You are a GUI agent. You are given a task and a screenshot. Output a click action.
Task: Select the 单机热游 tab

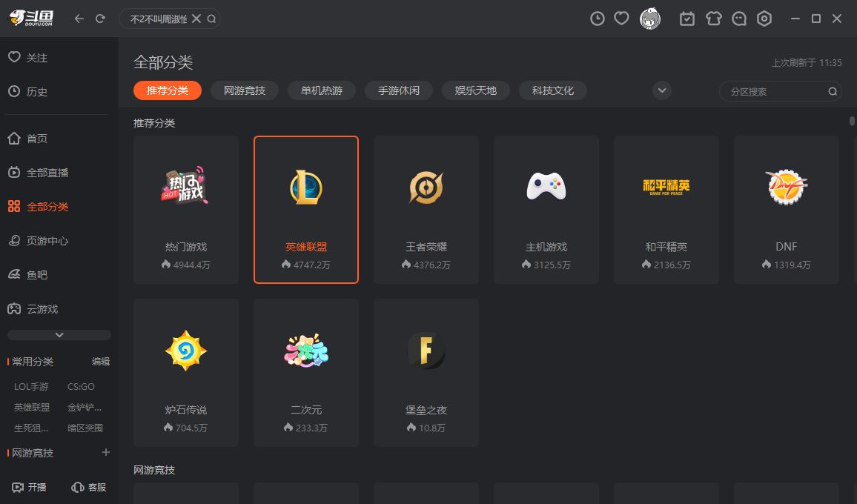tap(322, 90)
